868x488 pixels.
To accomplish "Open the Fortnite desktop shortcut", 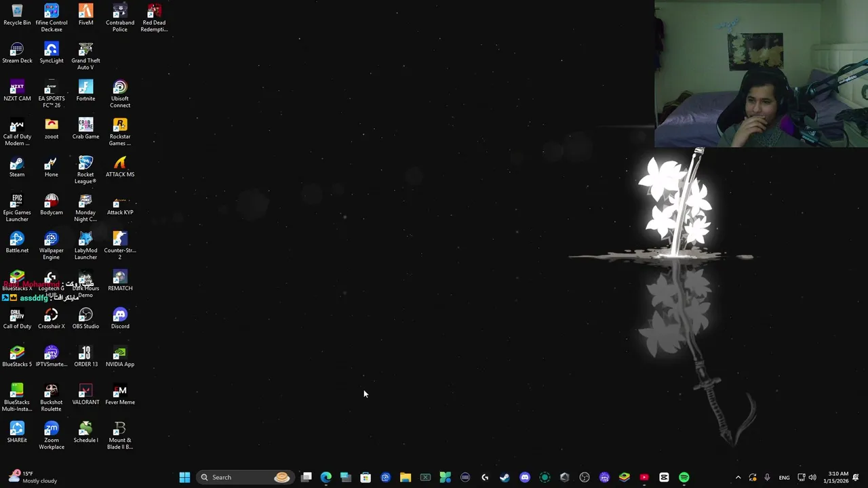I will click(x=85, y=91).
